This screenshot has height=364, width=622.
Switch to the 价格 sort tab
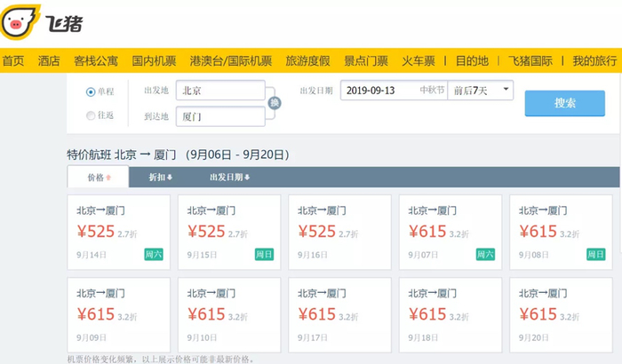click(x=98, y=178)
